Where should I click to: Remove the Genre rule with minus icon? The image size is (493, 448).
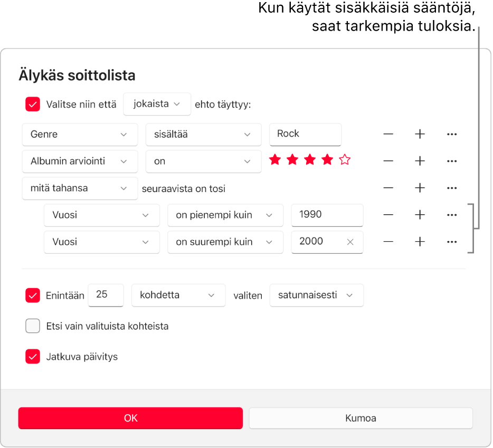pyautogui.click(x=388, y=135)
